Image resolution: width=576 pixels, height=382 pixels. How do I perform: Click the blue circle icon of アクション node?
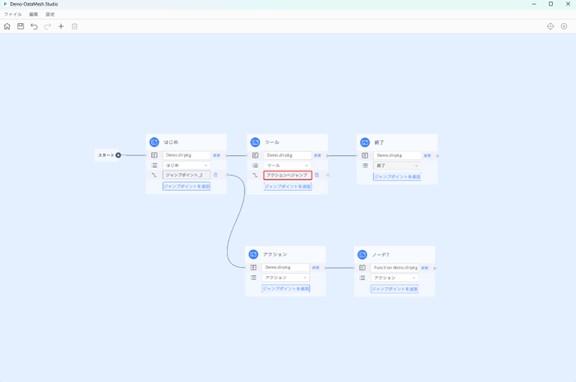pyautogui.click(x=253, y=254)
